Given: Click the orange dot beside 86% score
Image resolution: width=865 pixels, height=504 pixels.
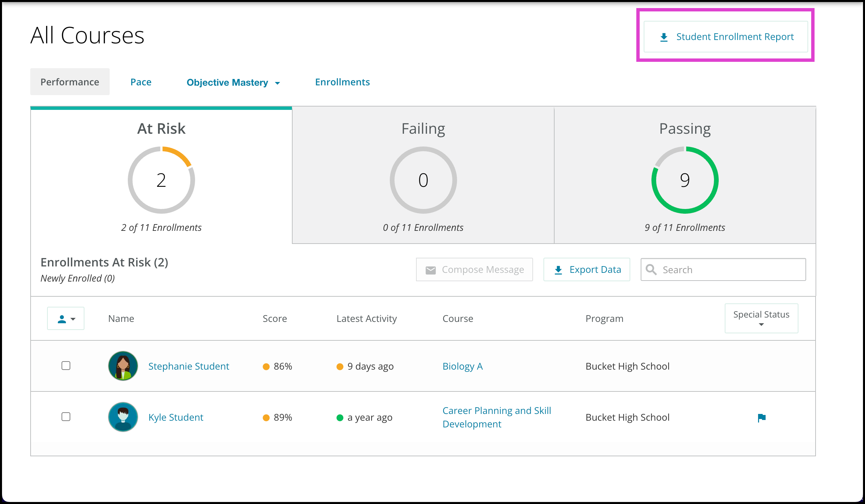Looking at the screenshot, I should coord(266,367).
